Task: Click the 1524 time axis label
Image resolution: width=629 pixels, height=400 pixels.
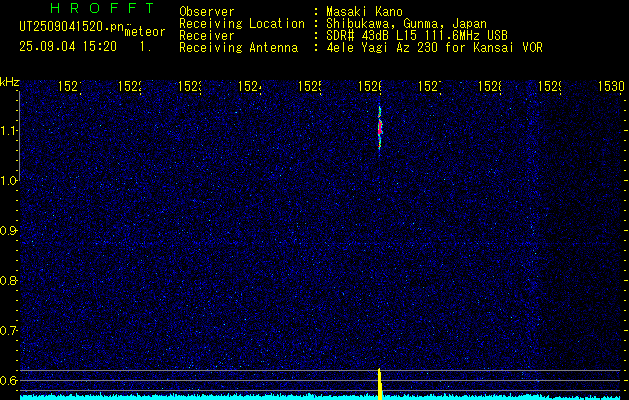Action: 250,86
